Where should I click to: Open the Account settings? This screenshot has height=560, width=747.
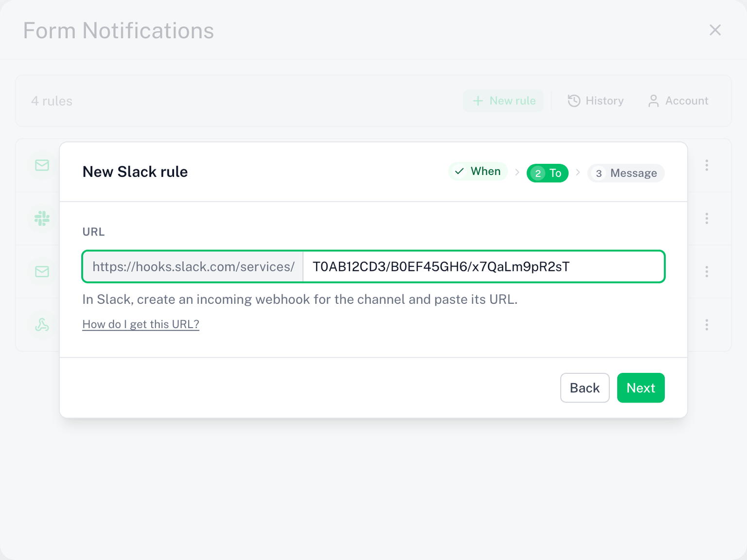click(x=678, y=101)
